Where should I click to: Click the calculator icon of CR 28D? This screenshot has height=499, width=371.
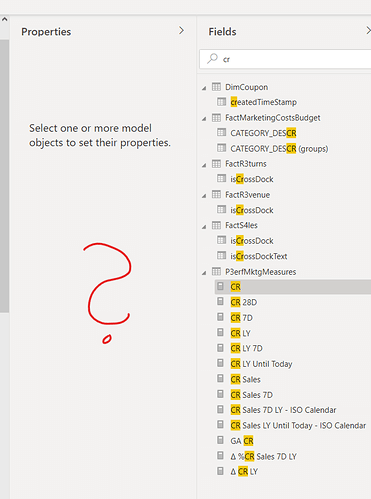pos(220,301)
